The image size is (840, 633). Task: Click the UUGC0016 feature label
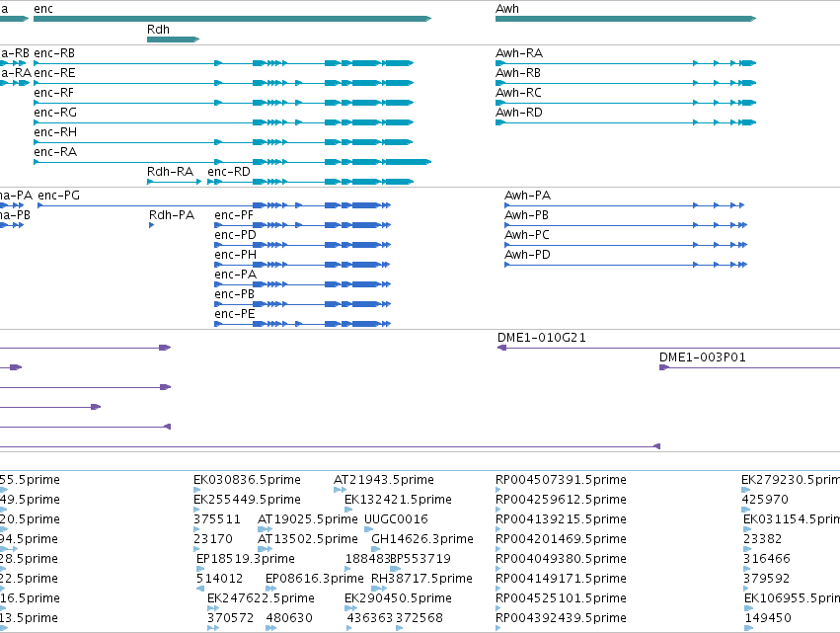coord(396,519)
